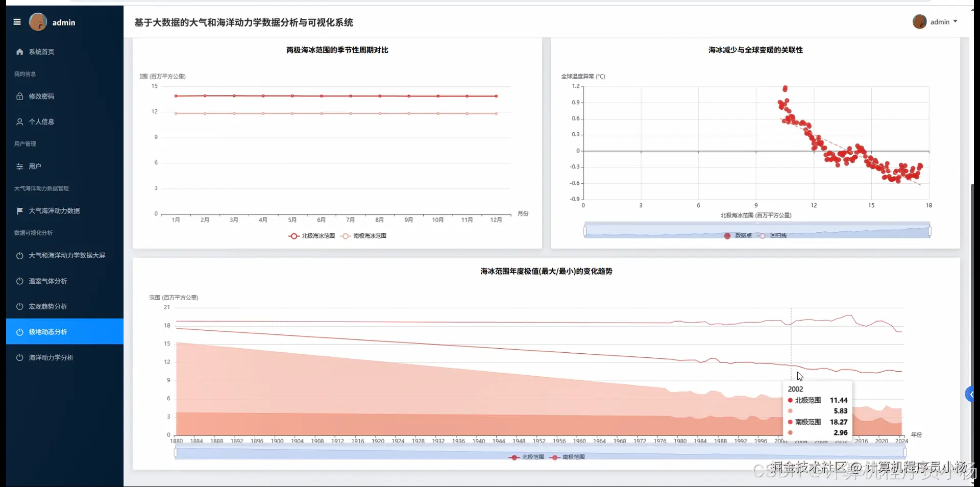This screenshot has height=487, width=980.
Task: Click the 用户管理 sidebar section header
Action: [x=25, y=144]
